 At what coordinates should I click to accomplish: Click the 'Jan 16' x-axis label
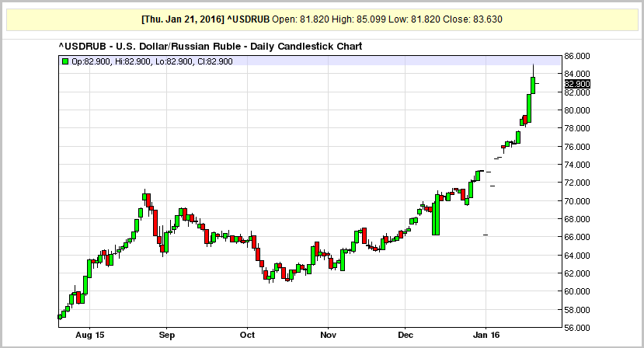click(x=486, y=335)
